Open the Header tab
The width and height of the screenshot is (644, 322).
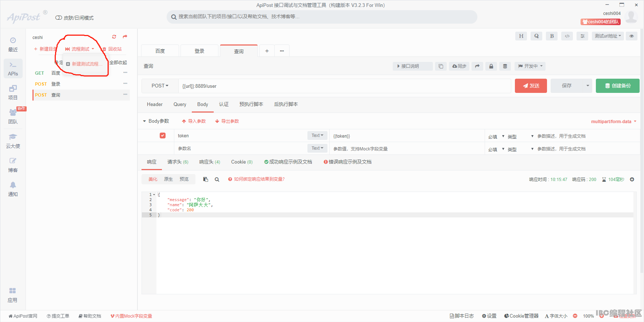pyautogui.click(x=155, y=105)
